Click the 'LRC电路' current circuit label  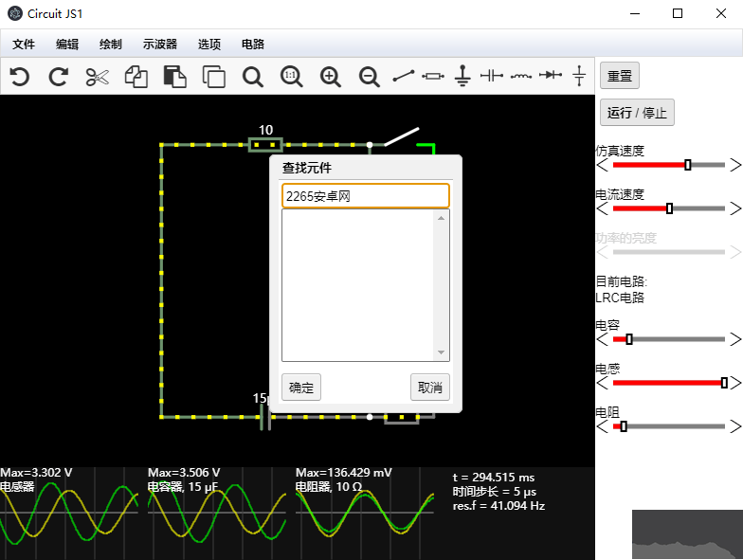[x=620, y=298]
